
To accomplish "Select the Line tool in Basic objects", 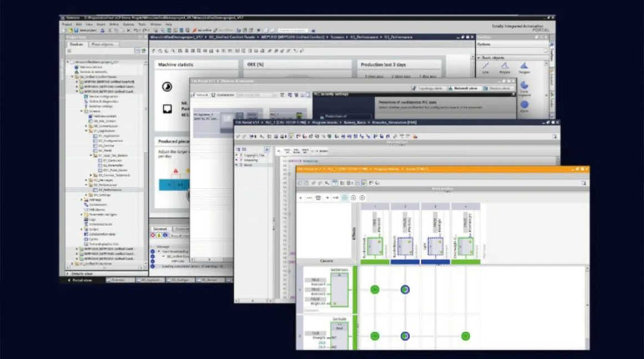I will 485,67.
